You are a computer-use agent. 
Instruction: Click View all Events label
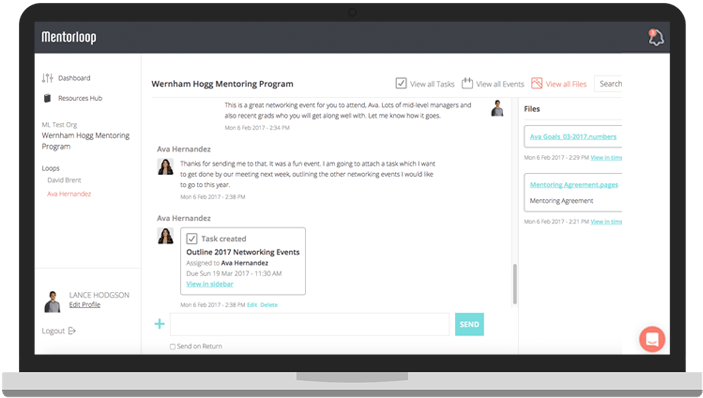tap(500, 84)
